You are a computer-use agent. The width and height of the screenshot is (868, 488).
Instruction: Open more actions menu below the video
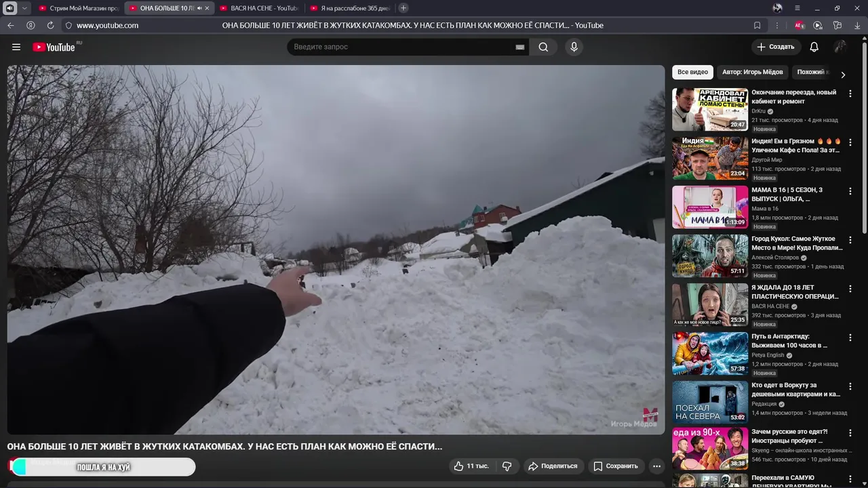(656, 466)
